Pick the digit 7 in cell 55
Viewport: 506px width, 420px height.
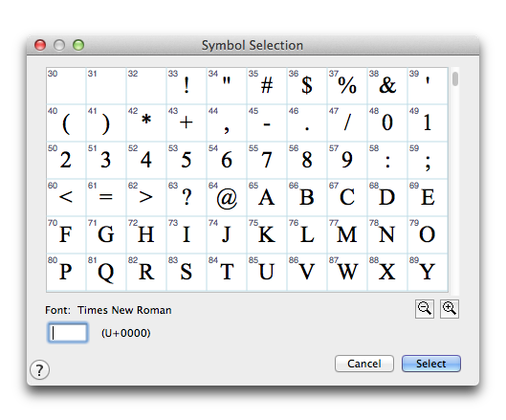pos(267,160)
